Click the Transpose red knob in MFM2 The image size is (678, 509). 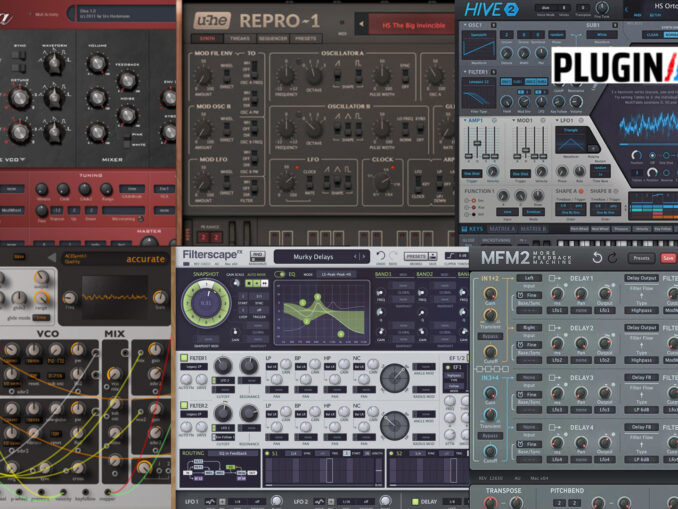coord(489,503)
